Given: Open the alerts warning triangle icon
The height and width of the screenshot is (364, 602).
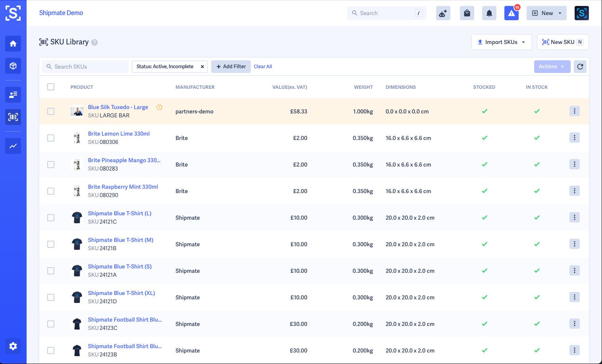Looking at the screenshot, I should tap(512, 13).
